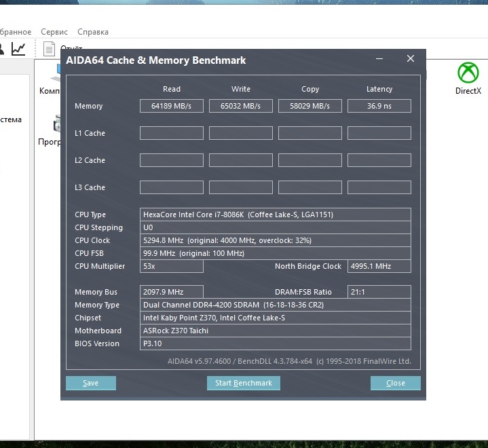Click the empty L1 Cache Read field

tap(172, 133)
